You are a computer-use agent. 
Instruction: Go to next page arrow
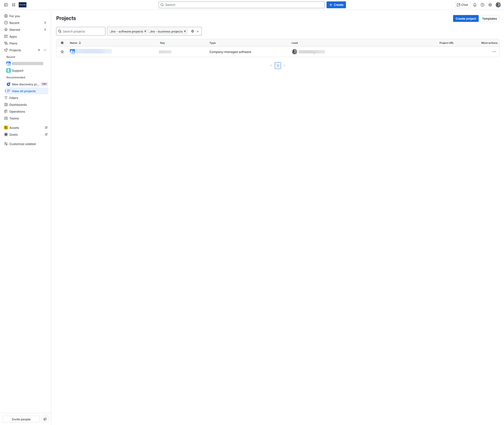click(x=285, y=66)
